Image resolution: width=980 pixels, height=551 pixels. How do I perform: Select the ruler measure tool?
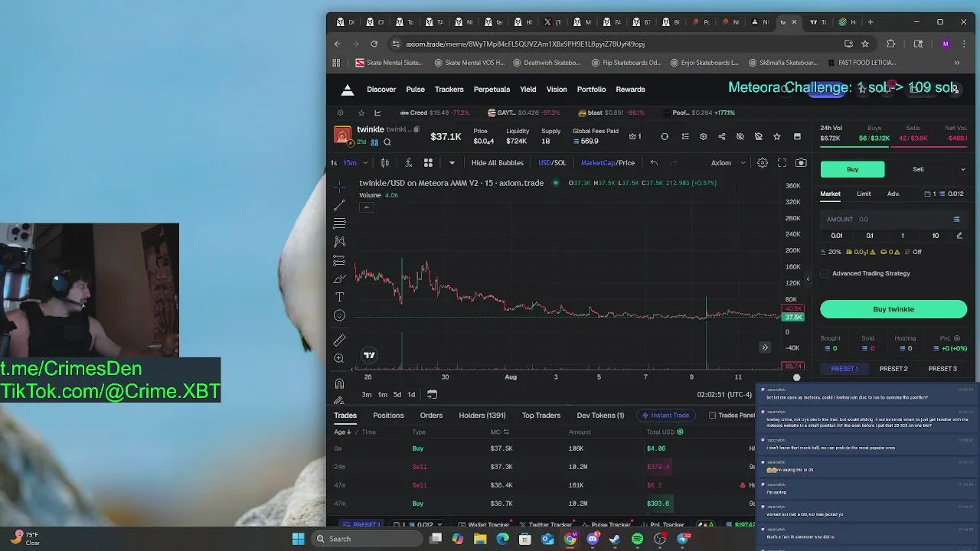point(340,340)
